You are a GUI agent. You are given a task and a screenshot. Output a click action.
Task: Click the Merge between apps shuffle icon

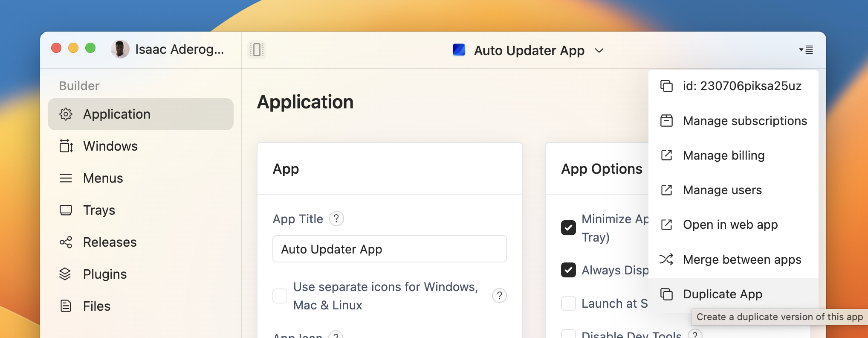point(666,259)
